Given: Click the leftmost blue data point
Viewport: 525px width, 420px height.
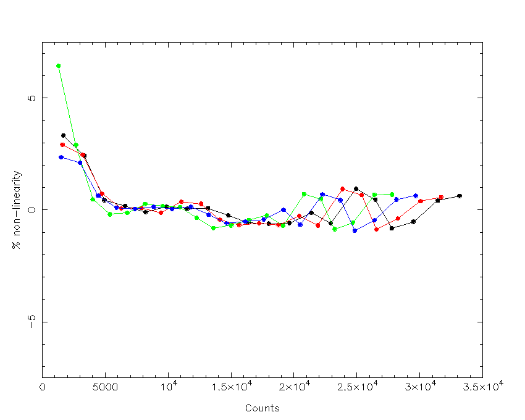Looking at the screenshot, I should point(61,157).
